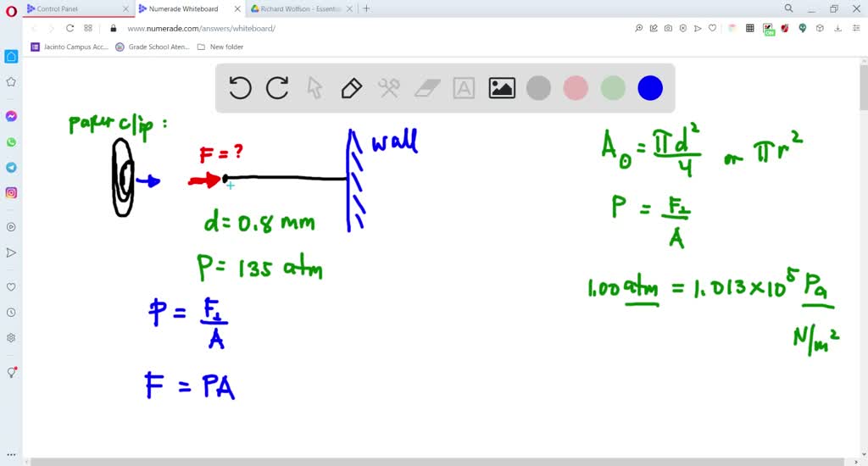The height and width of the screenshot is (466, 868).
Task: Open the Opera main menu logo
Action: [x=11, y=10]
